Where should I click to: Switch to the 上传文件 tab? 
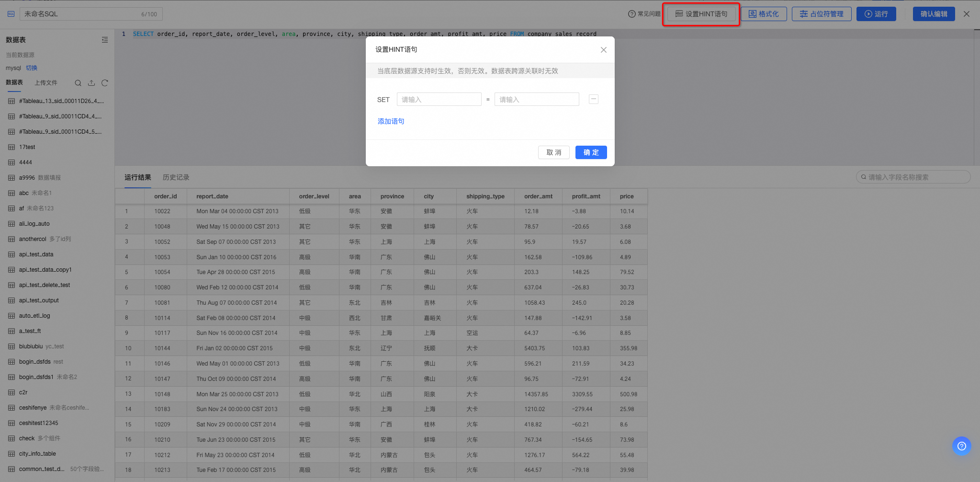[46, 83]
